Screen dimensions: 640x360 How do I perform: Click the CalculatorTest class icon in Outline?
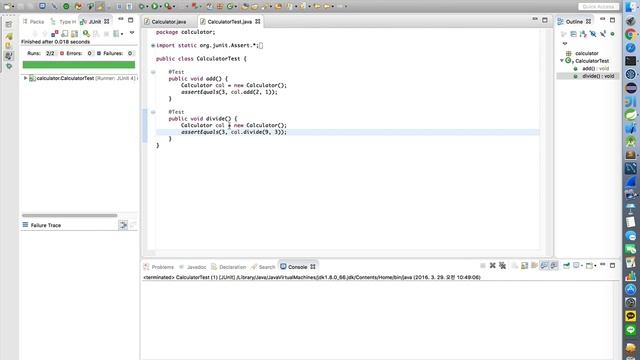(x=569, y=60)
